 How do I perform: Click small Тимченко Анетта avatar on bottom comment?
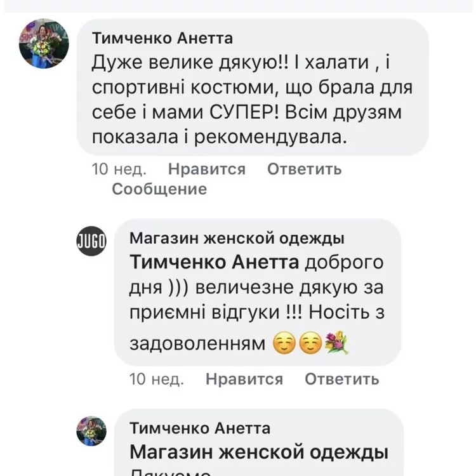(91, 432)
